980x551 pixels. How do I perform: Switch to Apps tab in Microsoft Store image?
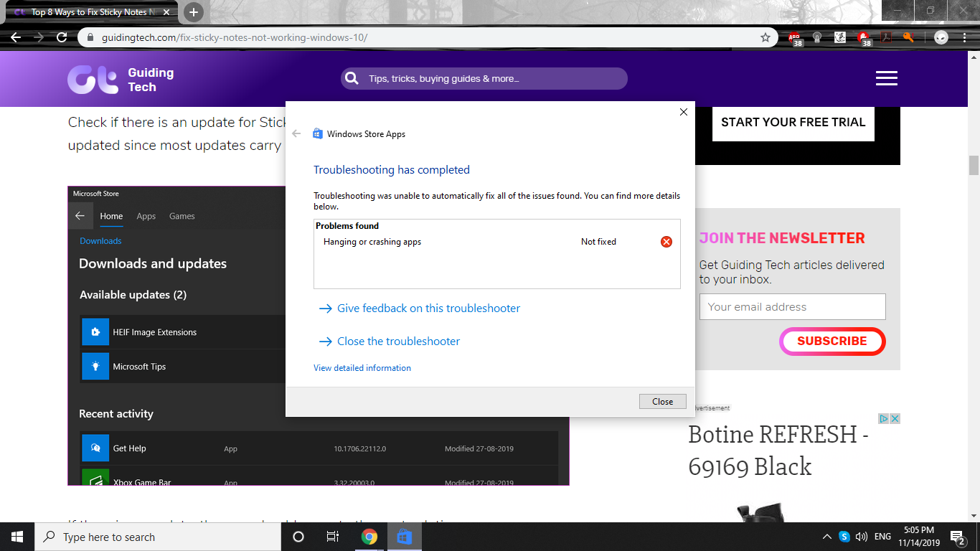click(146, 216)
